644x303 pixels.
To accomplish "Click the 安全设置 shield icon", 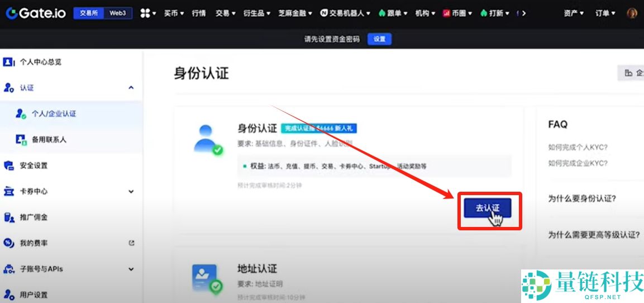I will point(9,165).
